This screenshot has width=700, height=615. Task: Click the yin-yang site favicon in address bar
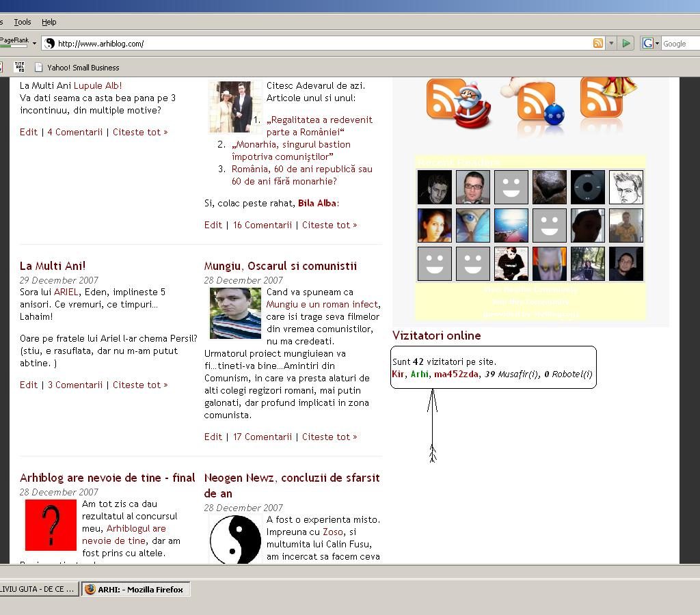(x=49, y=44)
